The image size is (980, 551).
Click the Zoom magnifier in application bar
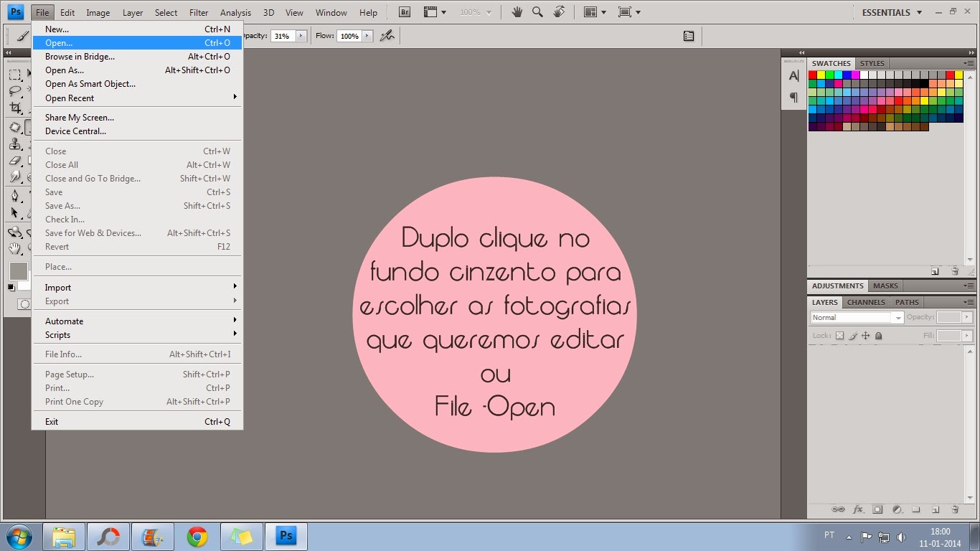pos(537,12)
